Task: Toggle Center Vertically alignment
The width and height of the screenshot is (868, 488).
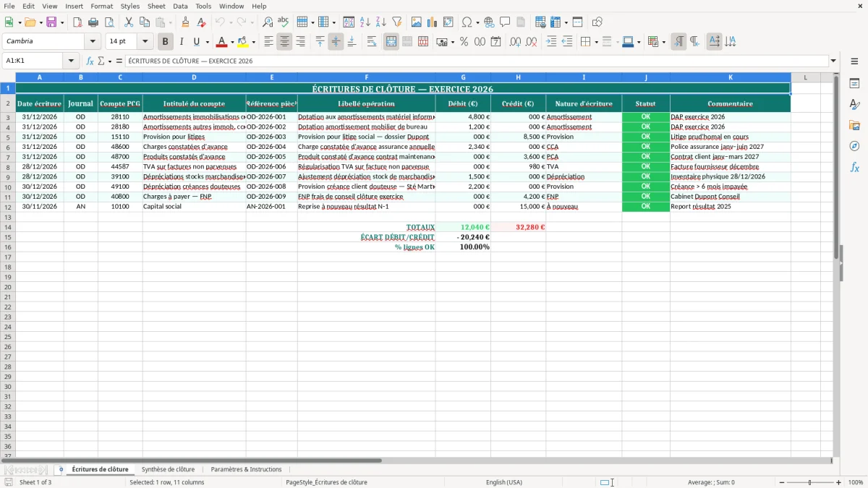Action: click(x=336, y=42)
